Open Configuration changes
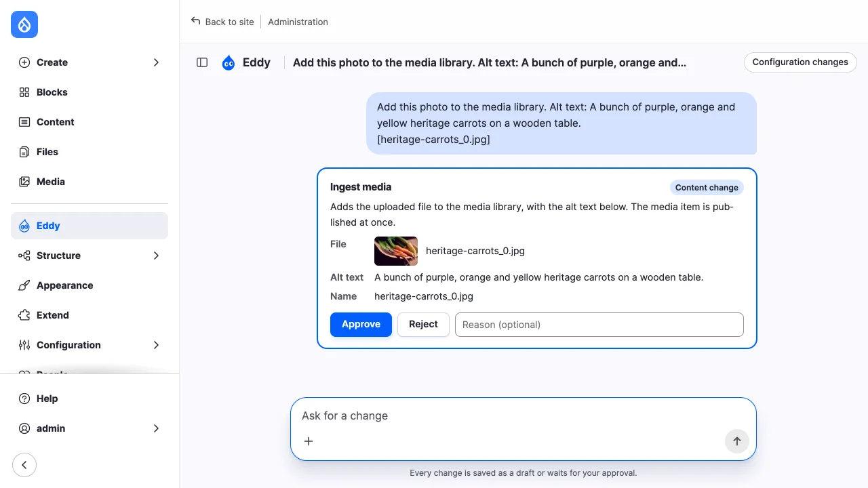 coord(800,62)
